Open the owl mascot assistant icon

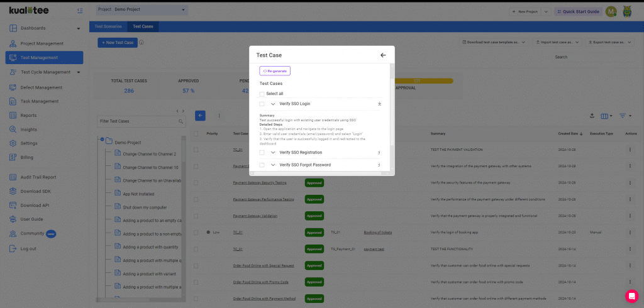627,11
